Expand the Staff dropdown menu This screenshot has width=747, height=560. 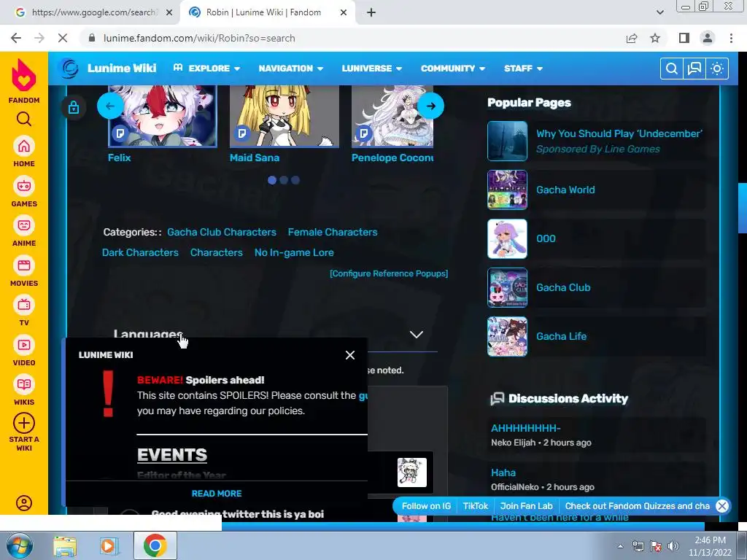click(x=523, y=68)
